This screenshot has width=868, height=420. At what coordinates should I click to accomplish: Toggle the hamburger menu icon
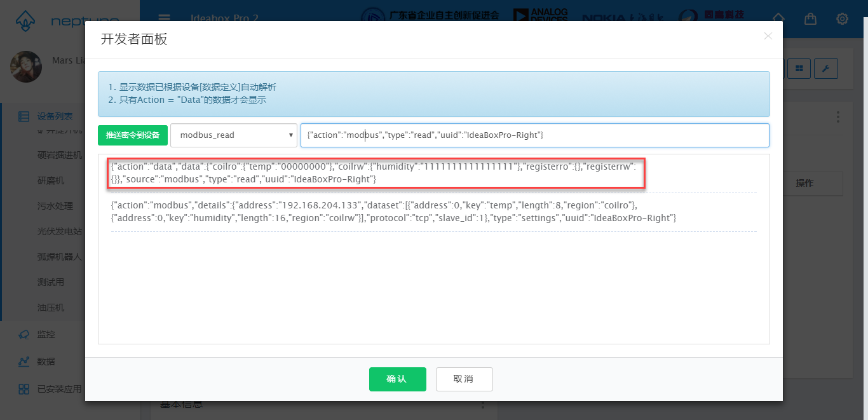[x=164, y=18]
